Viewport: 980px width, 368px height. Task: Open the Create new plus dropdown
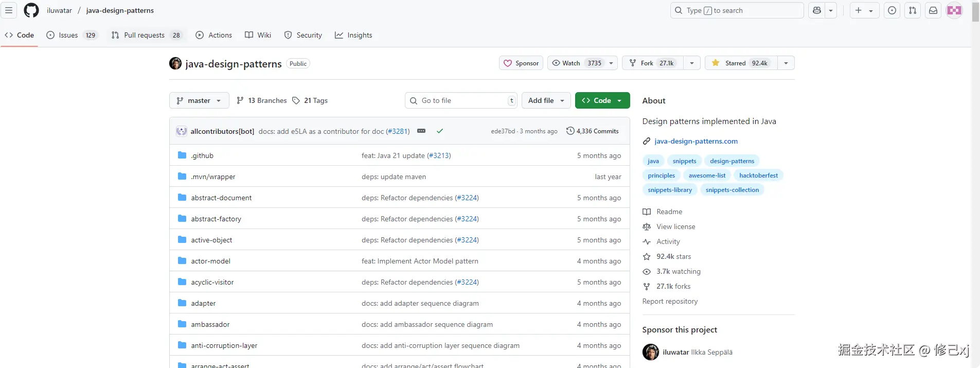pyautogui.click(x=864, y=10)
